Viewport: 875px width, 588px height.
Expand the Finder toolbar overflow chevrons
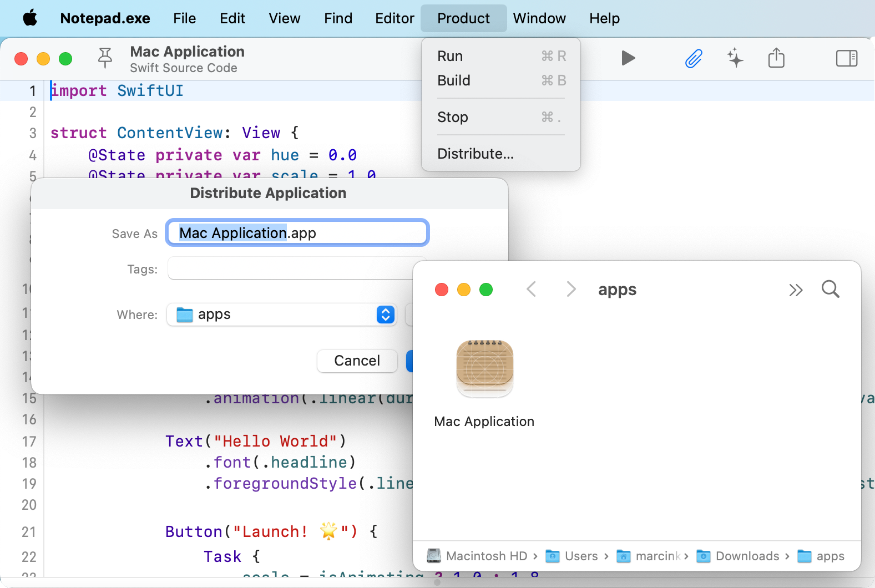coord(796,290)
